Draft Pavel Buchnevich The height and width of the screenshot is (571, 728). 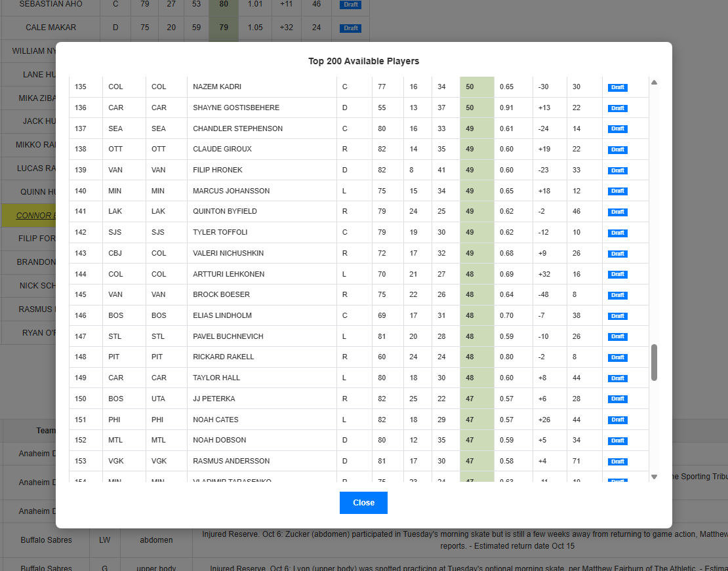click(x=618, y=336)
